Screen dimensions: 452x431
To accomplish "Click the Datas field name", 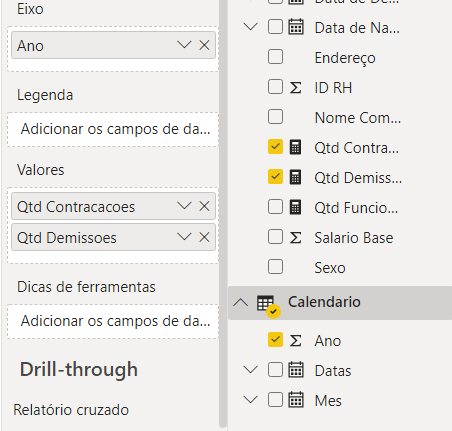I will [333, 371].
